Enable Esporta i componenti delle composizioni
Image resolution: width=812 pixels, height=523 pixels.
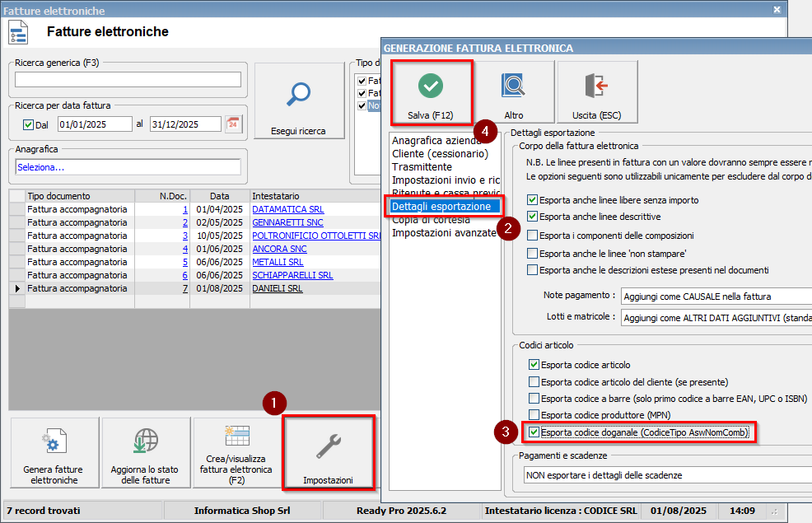click(534, 236)
